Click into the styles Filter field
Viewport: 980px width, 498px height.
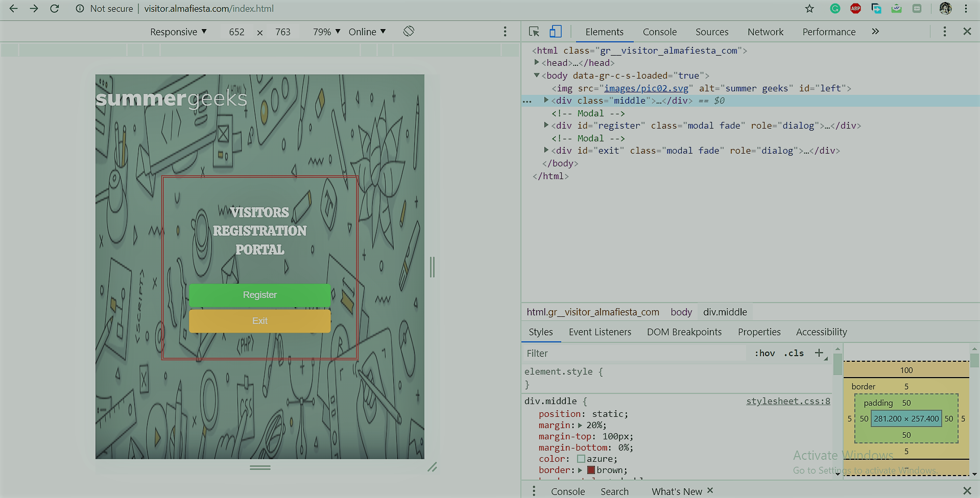pyautogui.click(x=633, y=353)
